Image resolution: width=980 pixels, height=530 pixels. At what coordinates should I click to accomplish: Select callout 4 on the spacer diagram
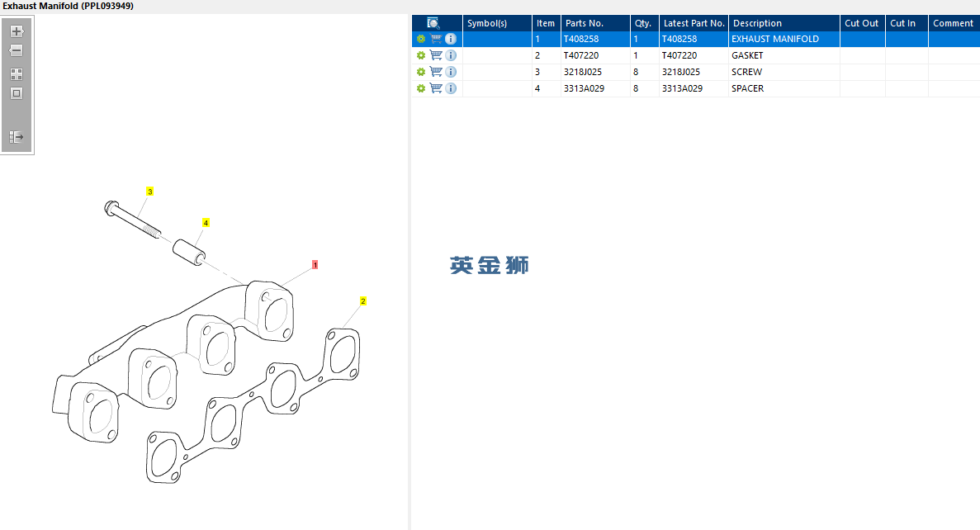point(206,223)
